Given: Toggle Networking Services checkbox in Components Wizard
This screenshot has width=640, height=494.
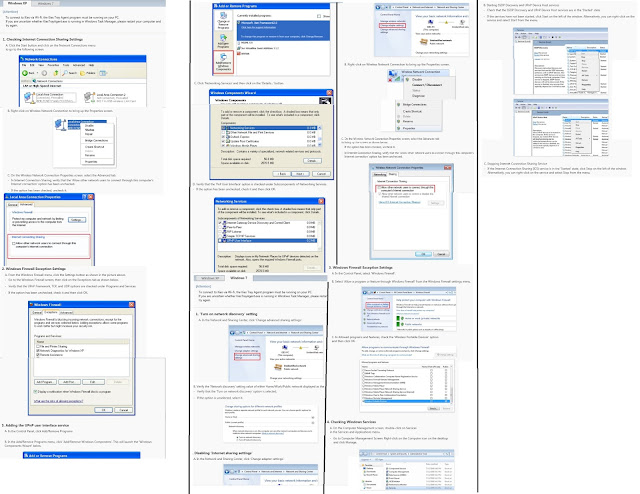Looking at the screenshot, I should coord(223,128).
